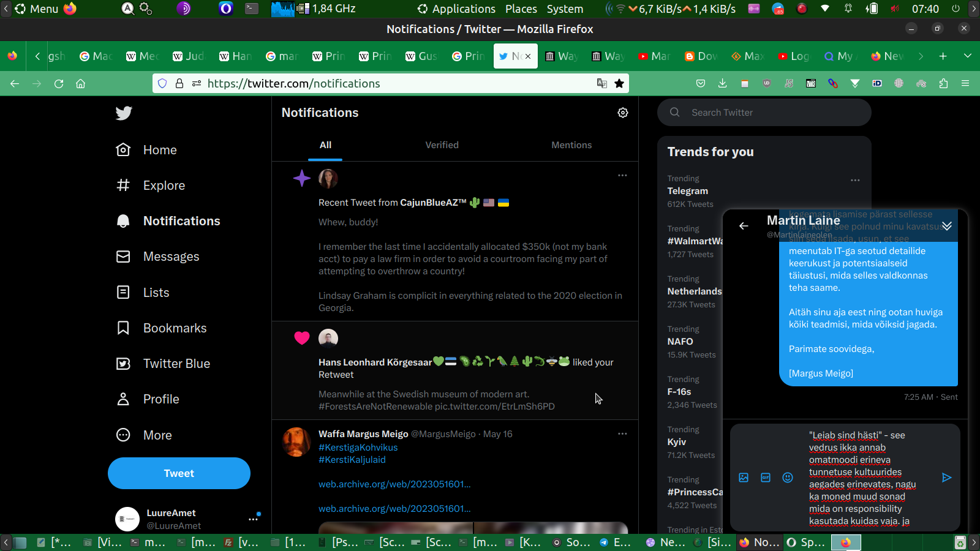Bookmark this page with the star
This screenshot has width=980, height=551.
619,83
